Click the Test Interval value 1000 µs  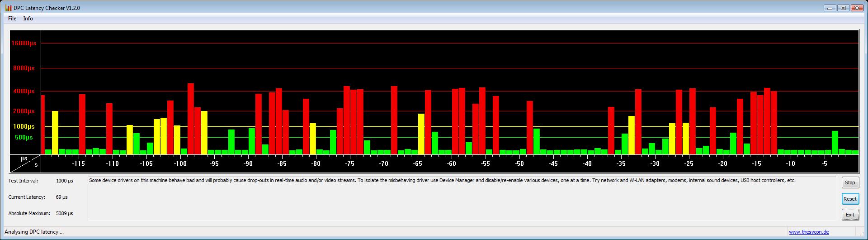pos(65,181)
